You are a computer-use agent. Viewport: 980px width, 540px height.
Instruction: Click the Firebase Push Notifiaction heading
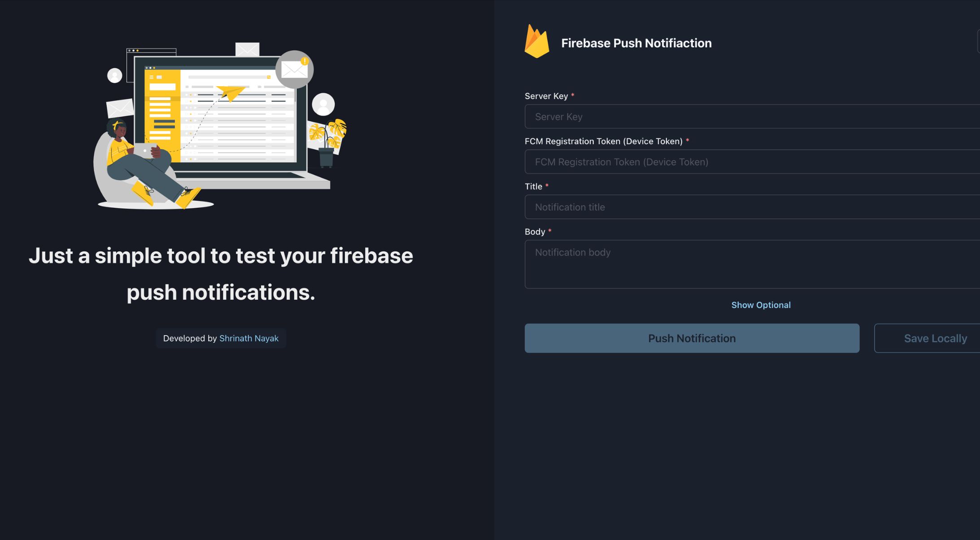click(636, 43)
